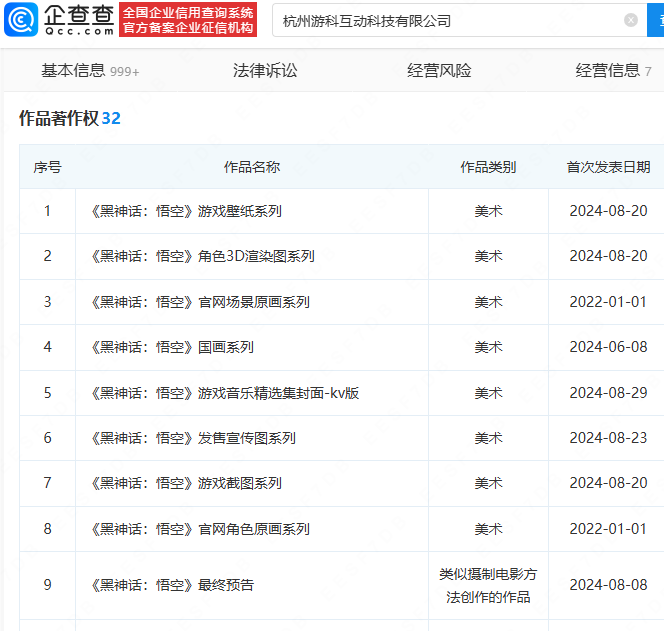Click the 2022-01-01 date in row 8
This screenshot has width=664, height=631.
[x=609, y=529]
